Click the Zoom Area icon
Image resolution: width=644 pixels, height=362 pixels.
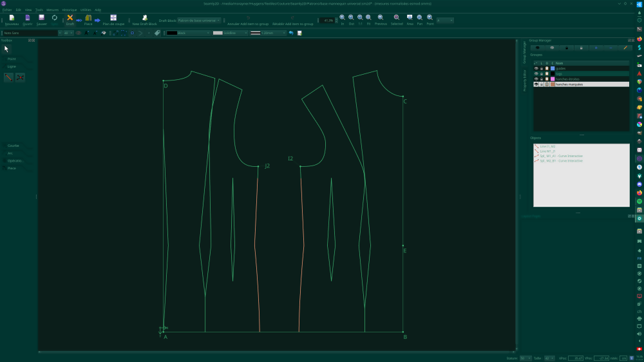[x=410, y=17]
